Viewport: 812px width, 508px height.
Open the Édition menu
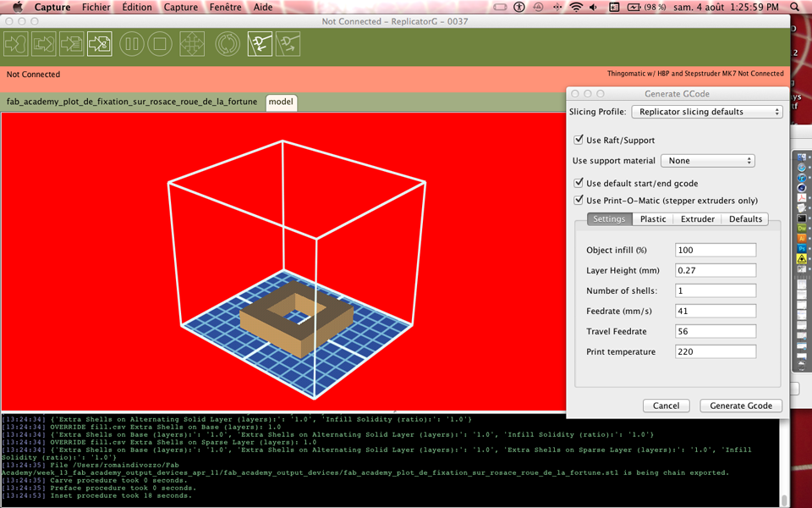coord(137,7)
